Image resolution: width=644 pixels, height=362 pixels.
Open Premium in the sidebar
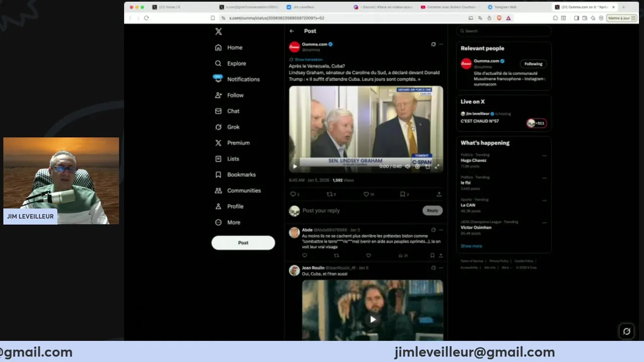(232, 143)
